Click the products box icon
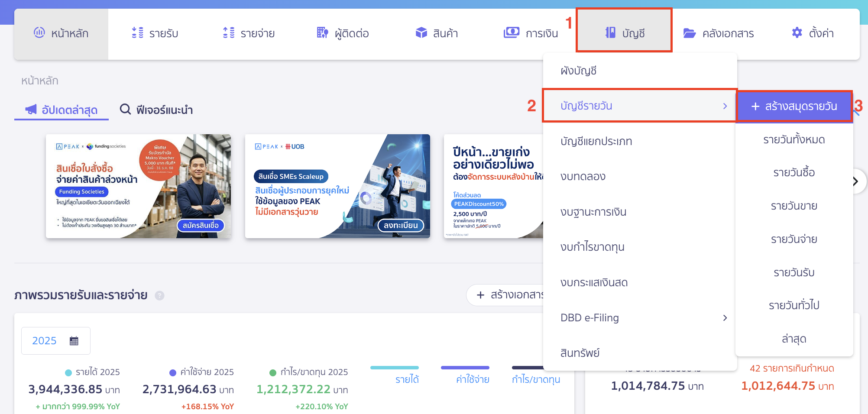The height and width of the screenshot is (414, 868). [x=421, y=33]
